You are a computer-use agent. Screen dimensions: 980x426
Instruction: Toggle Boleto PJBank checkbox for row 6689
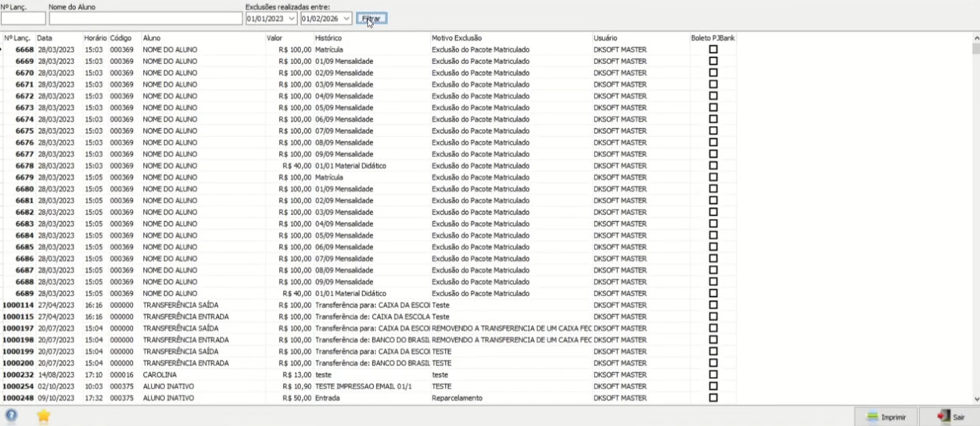tap(713, 293)
